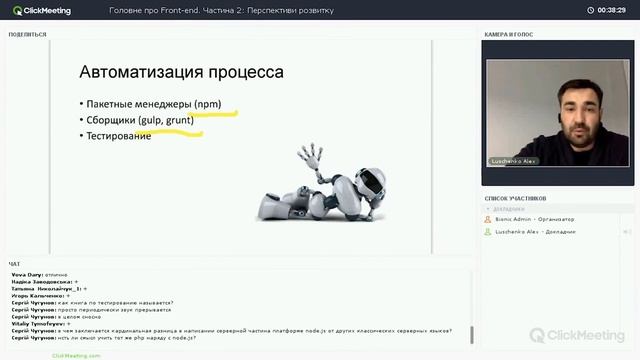Viewport: 640px width, 360px height.
Task: Select Bionic Admin - Организатор participant row
Action: [x=557, y=220]
